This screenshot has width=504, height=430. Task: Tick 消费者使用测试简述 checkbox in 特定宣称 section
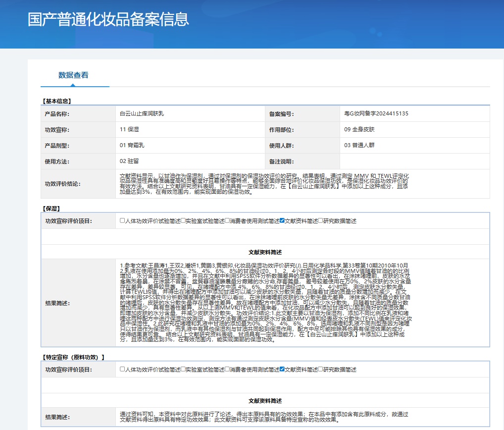tap(227, 369)
